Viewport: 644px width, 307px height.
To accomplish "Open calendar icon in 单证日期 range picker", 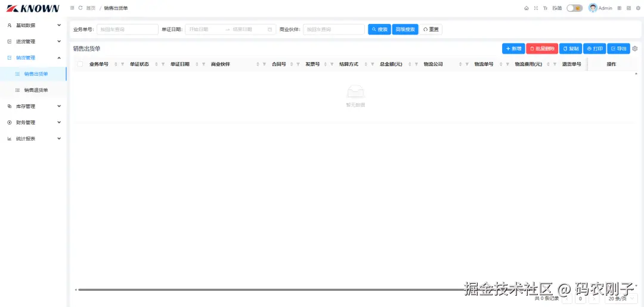I will 270,30.
